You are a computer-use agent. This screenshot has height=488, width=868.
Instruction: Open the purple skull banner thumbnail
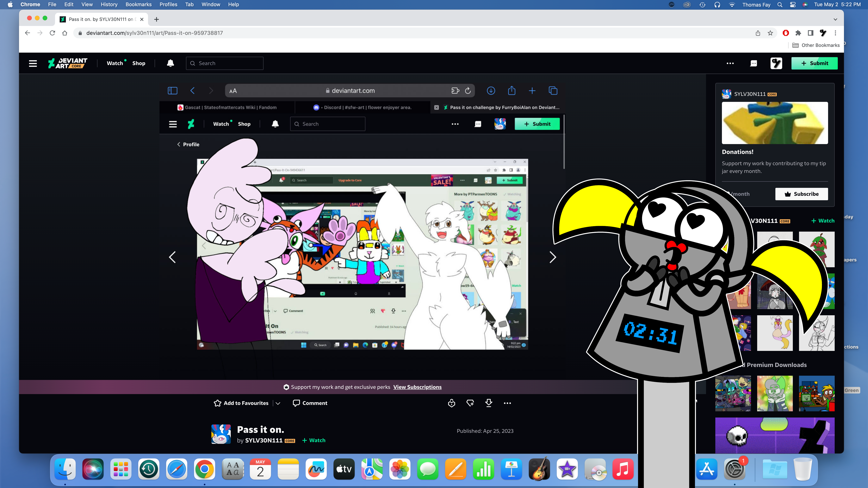click(775, 436)
